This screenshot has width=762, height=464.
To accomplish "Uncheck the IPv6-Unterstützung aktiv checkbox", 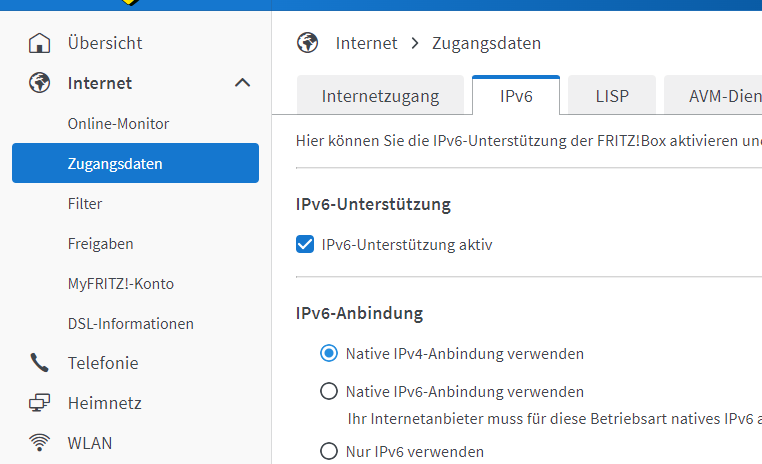I will 306,244.
